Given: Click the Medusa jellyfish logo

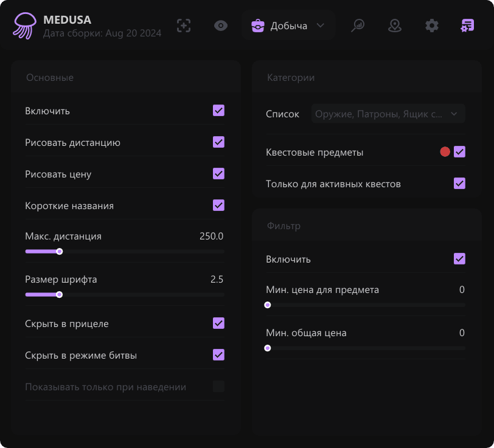Looking at the screenshot, I should tap(25, 26).
